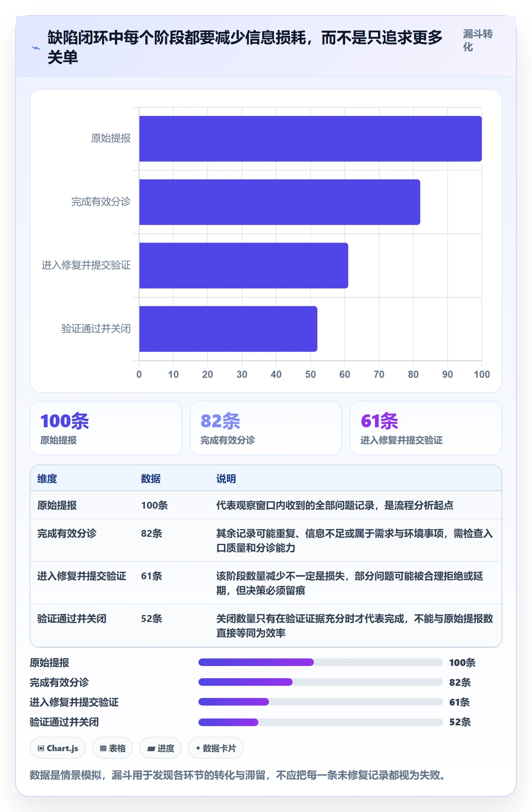Click the 验证通过并关闭 progress bar showing 52条
The image size is (532, 812).
click(321, 722)
